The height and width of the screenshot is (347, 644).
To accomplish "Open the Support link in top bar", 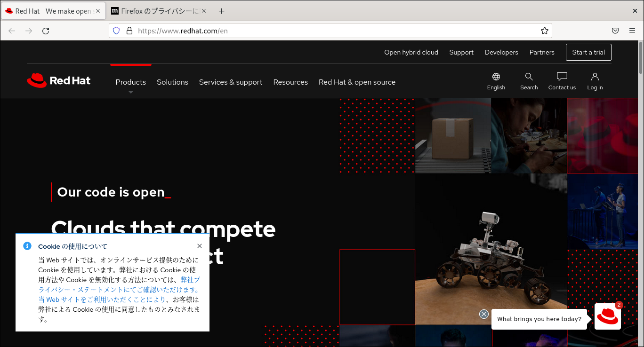I will click(x=461, y=52).
